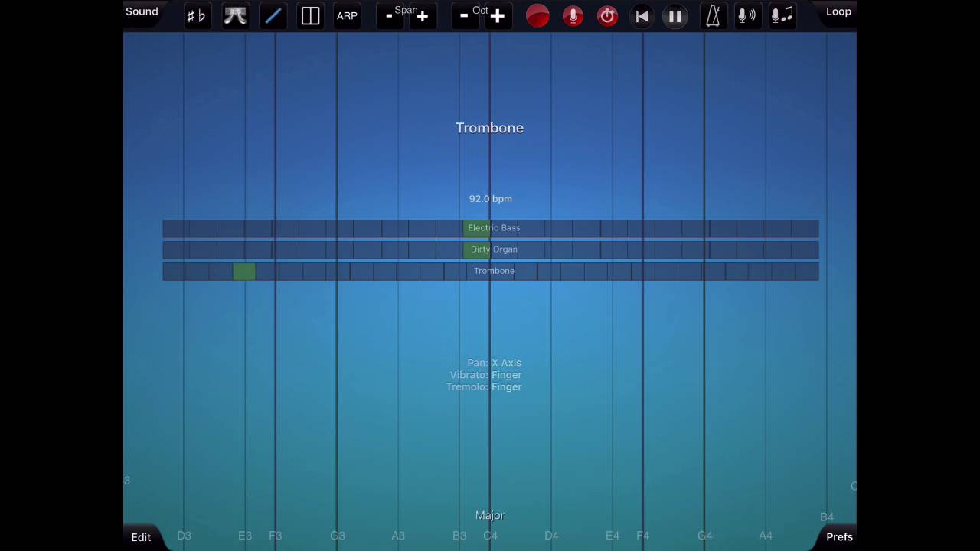Tap the A3 note label
Viewport: 980px width, 551px height.
pos(398,536)
